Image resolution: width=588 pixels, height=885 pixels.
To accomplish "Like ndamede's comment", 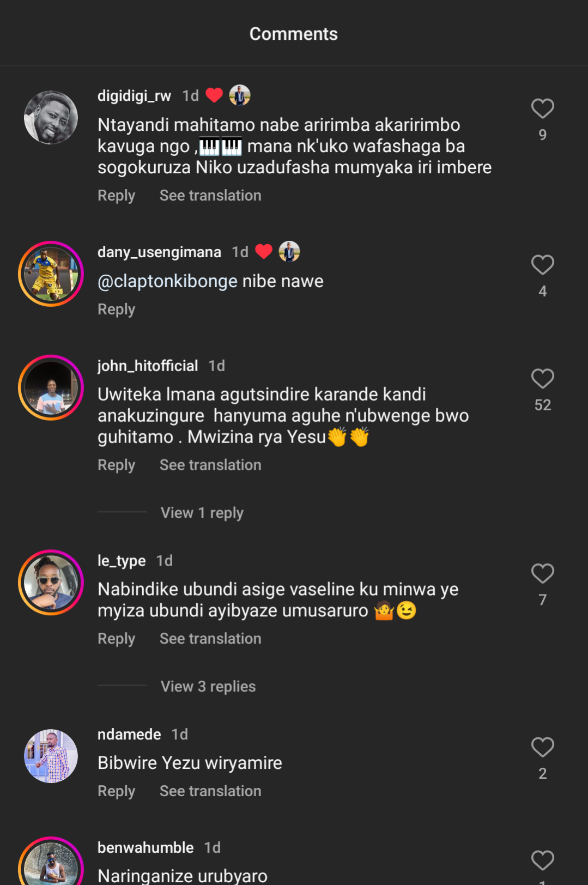I will click(x=542, y=747).
